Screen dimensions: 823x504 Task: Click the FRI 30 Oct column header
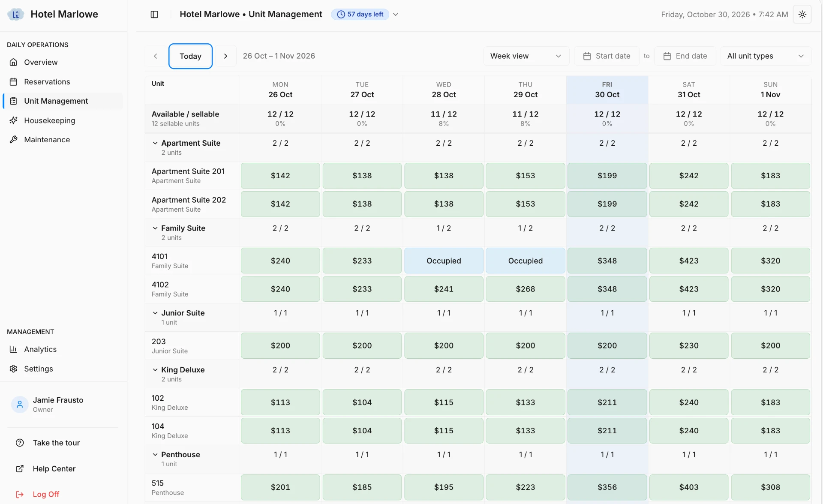607,90
